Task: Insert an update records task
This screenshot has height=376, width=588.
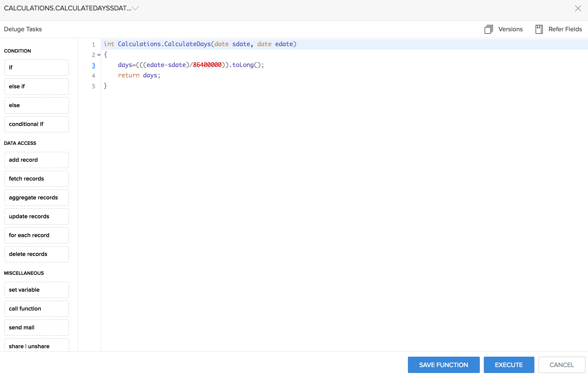Action: (36, 216)
